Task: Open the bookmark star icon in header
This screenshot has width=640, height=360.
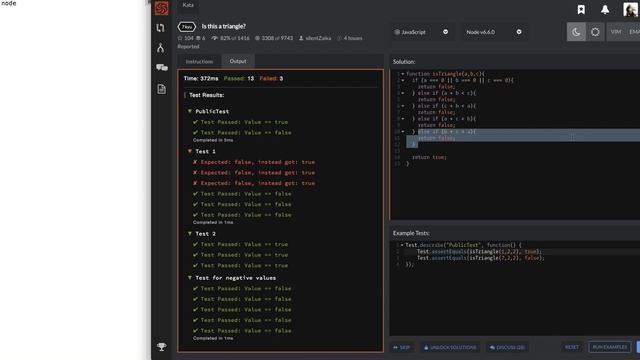Action: 581,9
